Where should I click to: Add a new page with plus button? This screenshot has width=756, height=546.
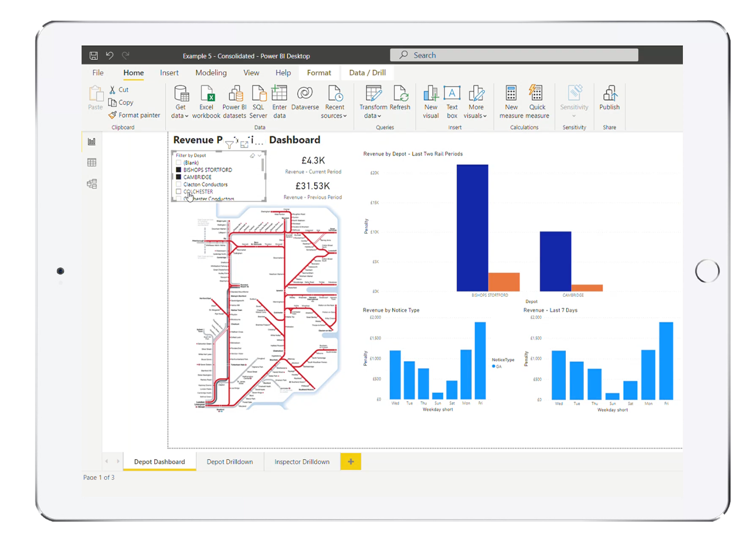351,462
